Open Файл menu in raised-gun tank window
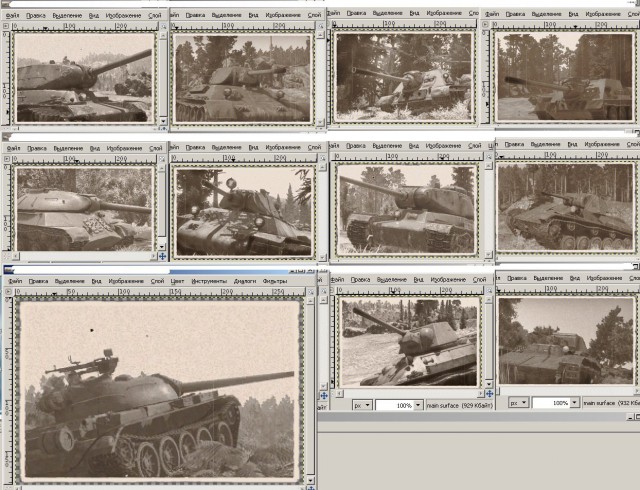 pos(13,16)
